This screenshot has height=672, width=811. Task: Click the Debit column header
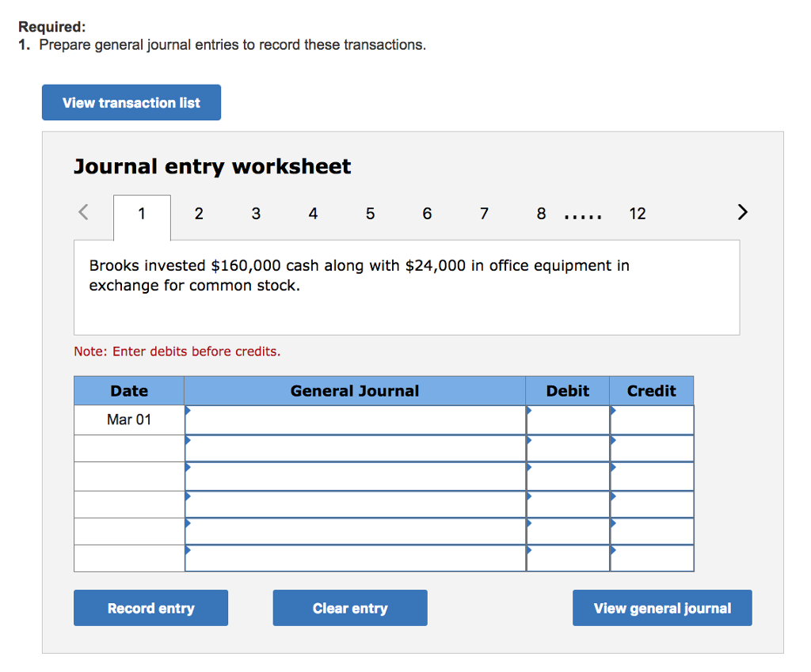click(x=568, y=391)
